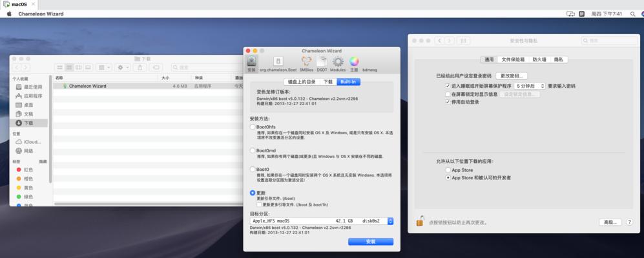644x258 pixels.
Task: Switch Finder to icon view
Action: pos(60,67)
